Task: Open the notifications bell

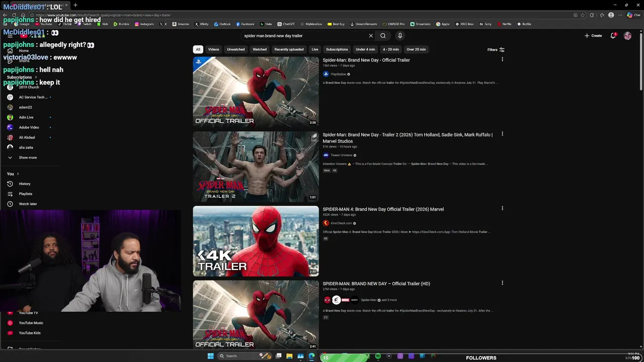Action: tap(613, 36)
